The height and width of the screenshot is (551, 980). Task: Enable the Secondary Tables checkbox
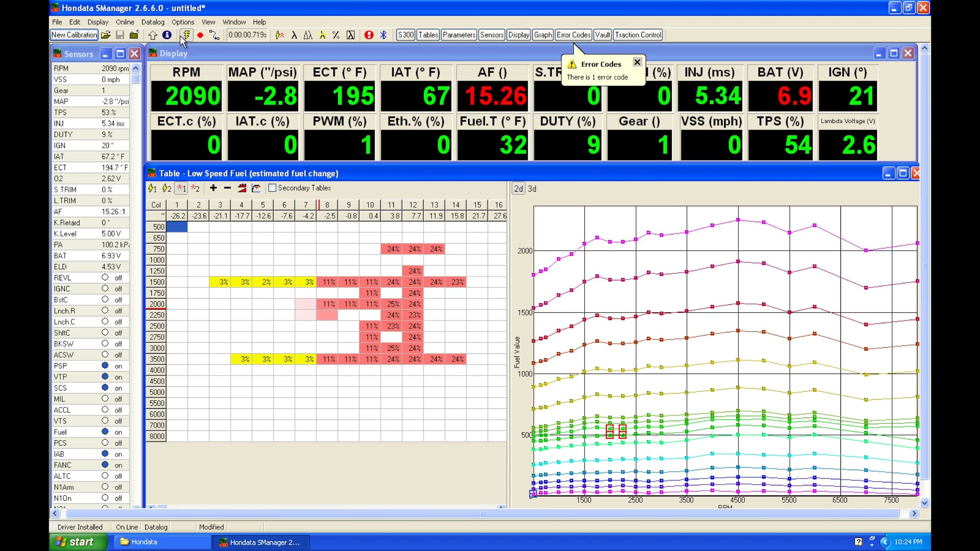coord(273,188)
